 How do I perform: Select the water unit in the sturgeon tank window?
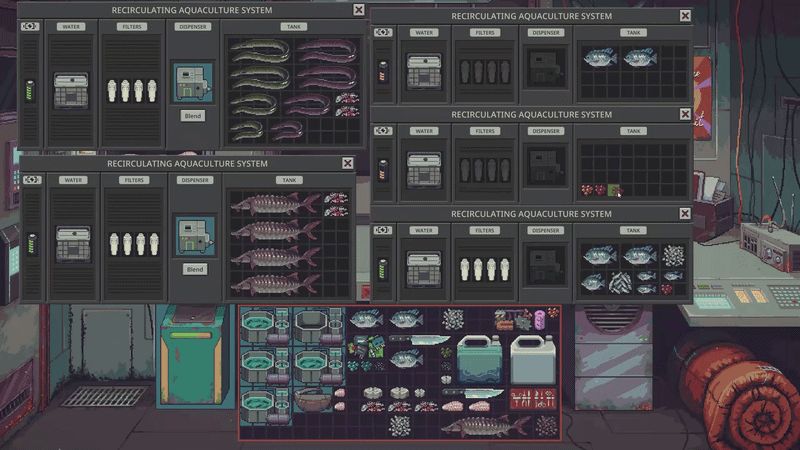73,245
